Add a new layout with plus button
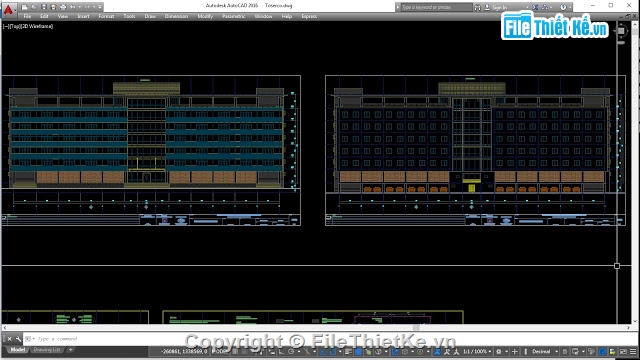Viewport: 640px width, 360px height. click(71, 350)
